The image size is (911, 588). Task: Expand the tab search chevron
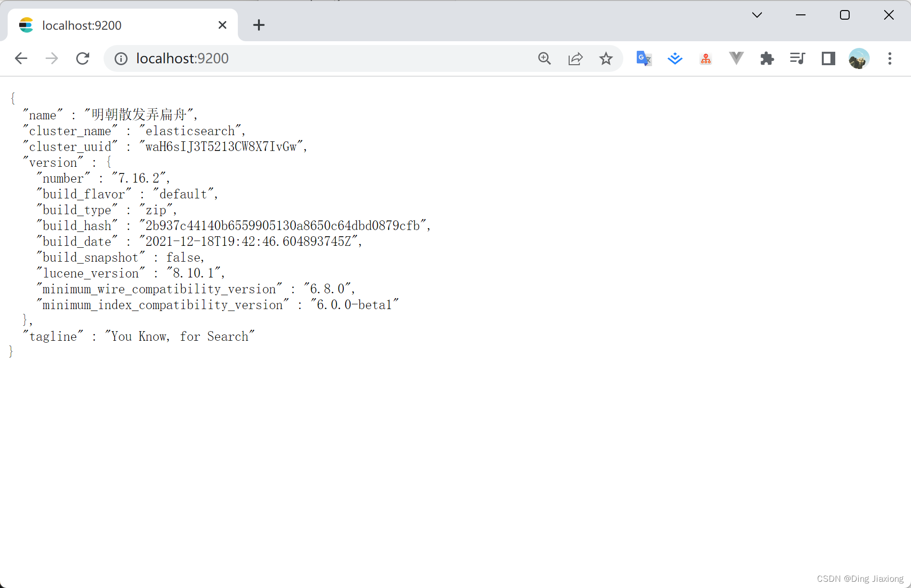click(x=757, y=15)
